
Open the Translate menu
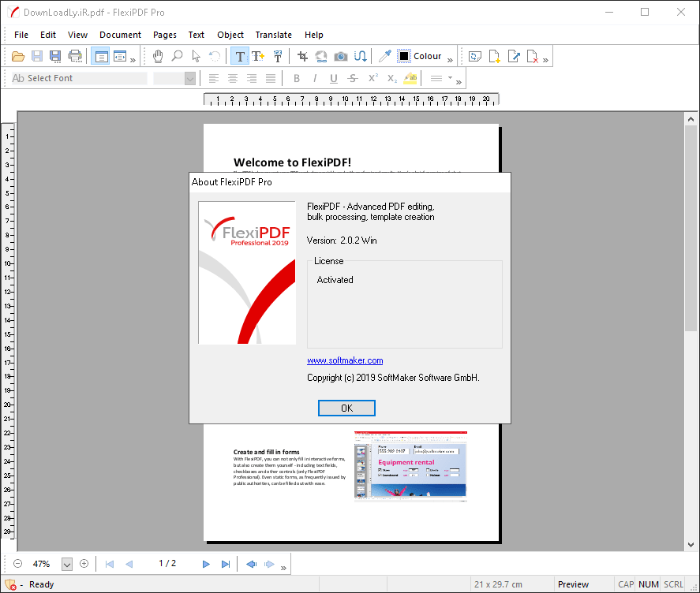point(274,35)
